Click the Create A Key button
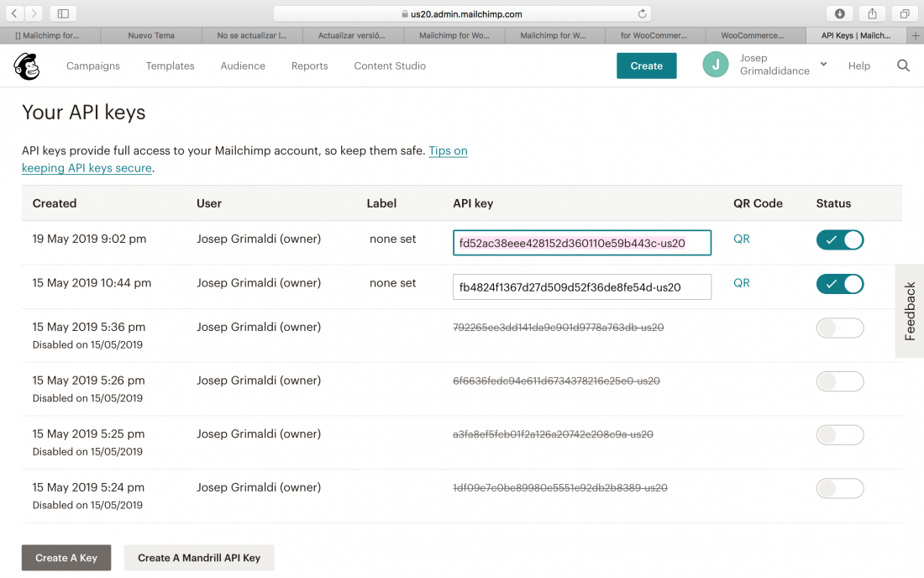This screenshot has width=924, height=578. pos(66,558)
